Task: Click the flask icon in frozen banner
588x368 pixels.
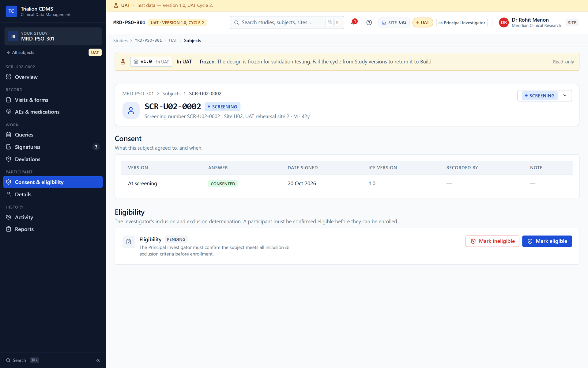Action: pos(123,62)
